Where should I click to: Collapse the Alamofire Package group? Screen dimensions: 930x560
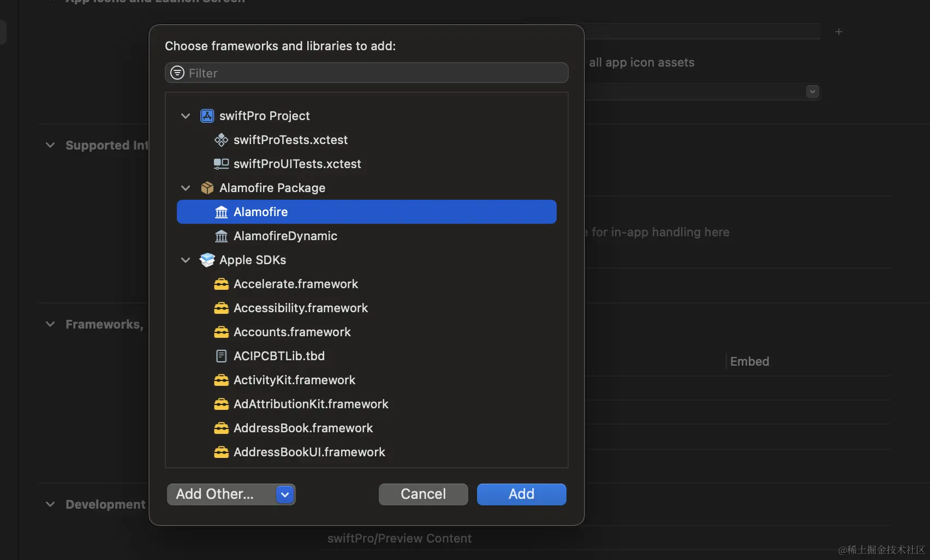click(x=186, y=188)
